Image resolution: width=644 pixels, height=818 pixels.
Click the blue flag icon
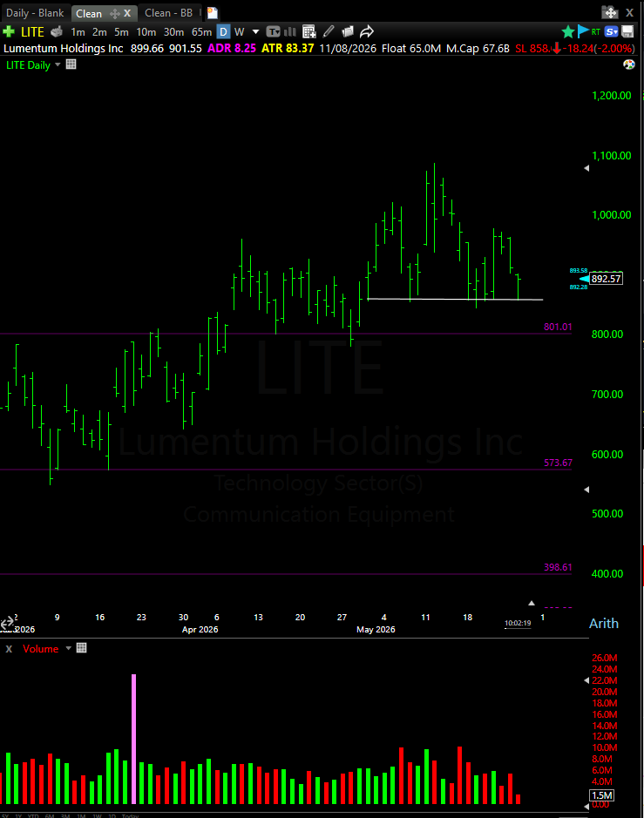583,32
